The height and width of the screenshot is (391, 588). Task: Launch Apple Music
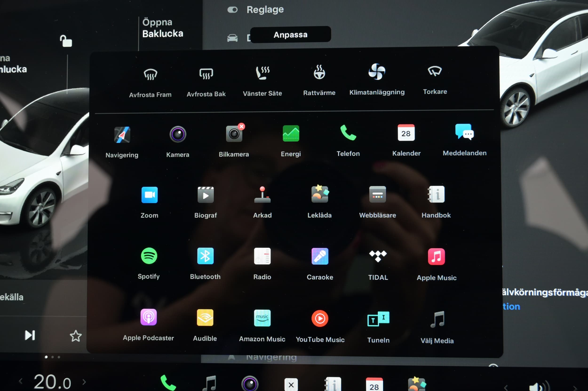pos(436,265)
